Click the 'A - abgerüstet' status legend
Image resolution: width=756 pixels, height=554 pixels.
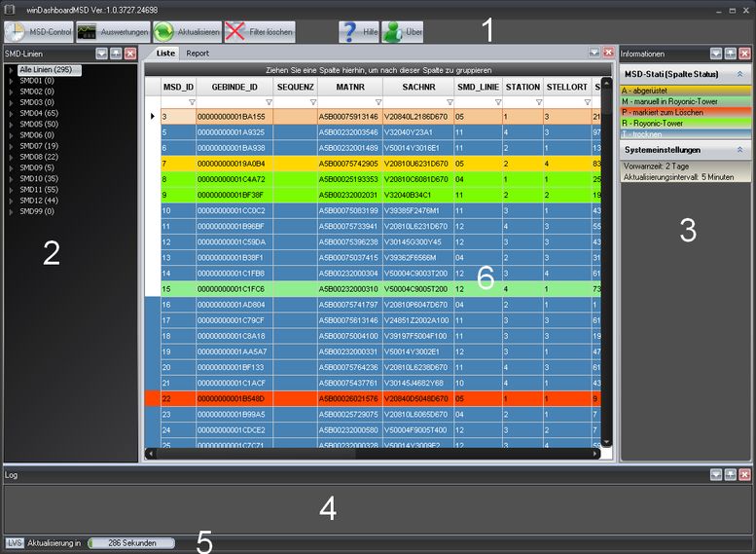click(x=686, y=91)
